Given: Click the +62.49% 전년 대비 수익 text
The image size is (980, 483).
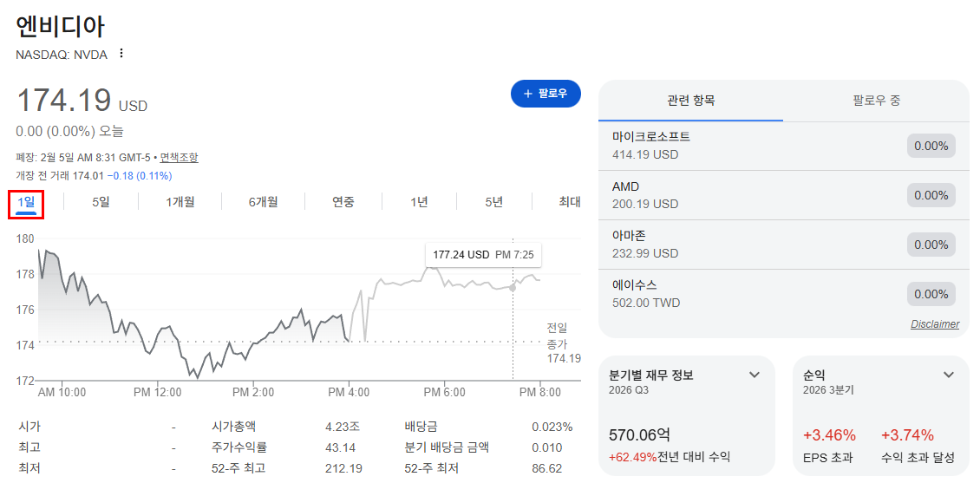Looking at the screenshot, I should click(669, 457).
